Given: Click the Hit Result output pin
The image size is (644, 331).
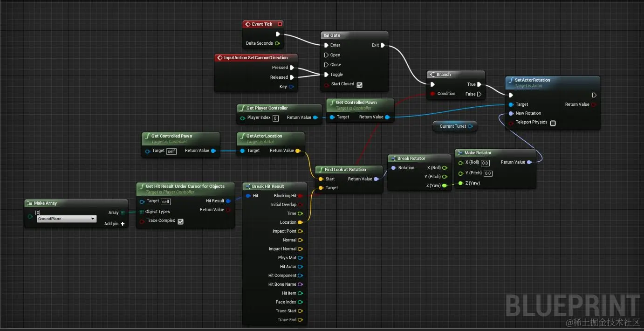Looking at the screenshot, I should (228, 201).
